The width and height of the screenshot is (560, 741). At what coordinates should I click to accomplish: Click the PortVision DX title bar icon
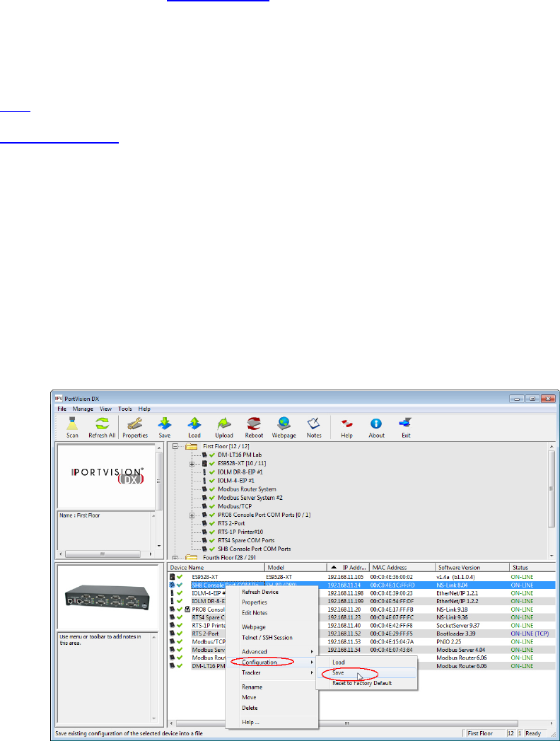[x=59, y=398]
